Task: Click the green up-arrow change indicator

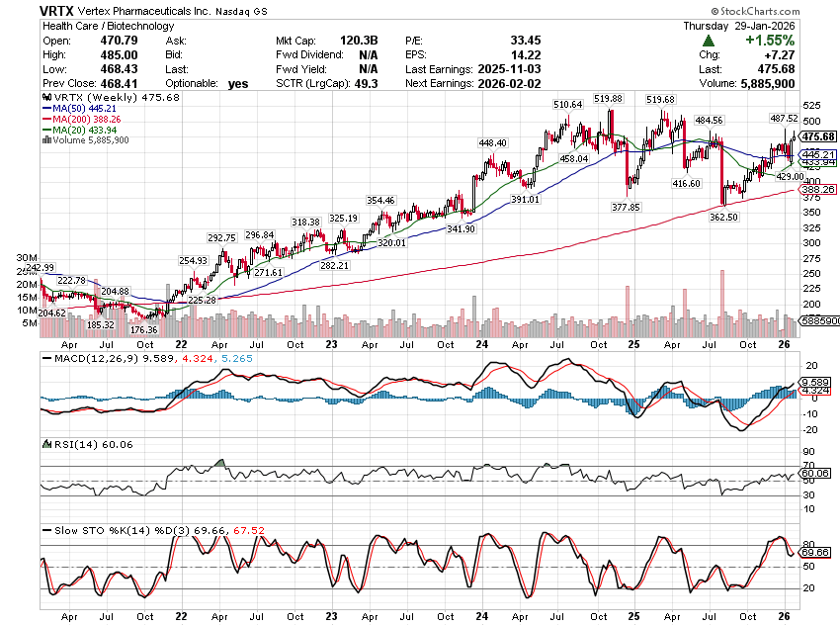Action: click(x=710, y=41)
